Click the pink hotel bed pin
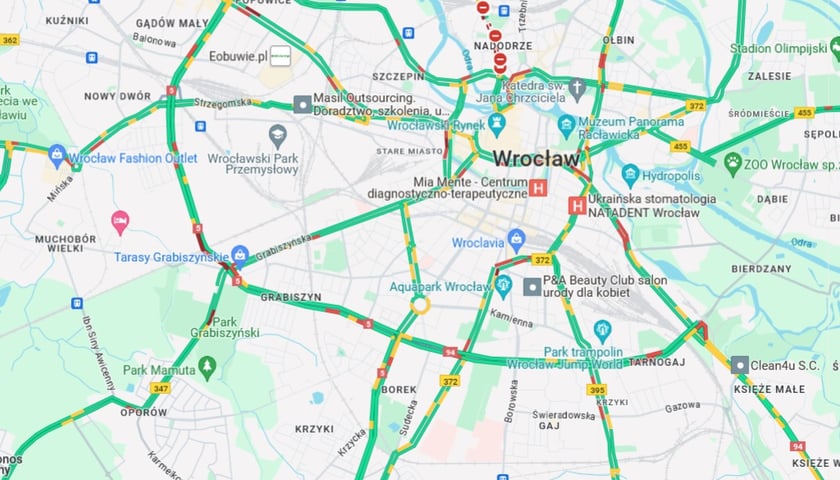The image size is (840, 480). (120, 222)
